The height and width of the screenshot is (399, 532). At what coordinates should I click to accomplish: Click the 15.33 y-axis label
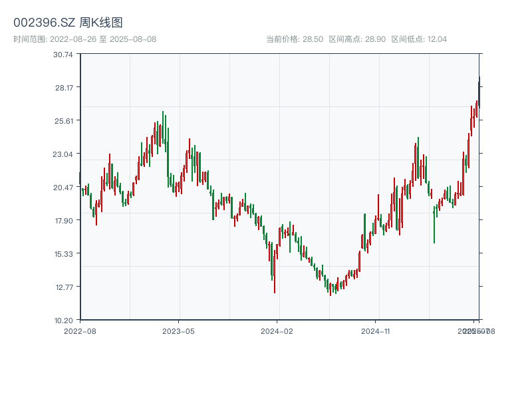pyautogui.click(x=63, y=254)
